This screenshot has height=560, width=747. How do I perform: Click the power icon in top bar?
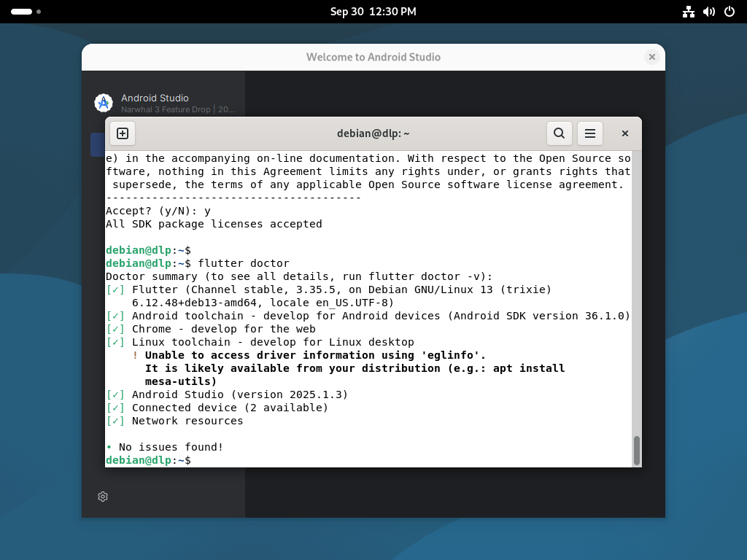point(729,12)
